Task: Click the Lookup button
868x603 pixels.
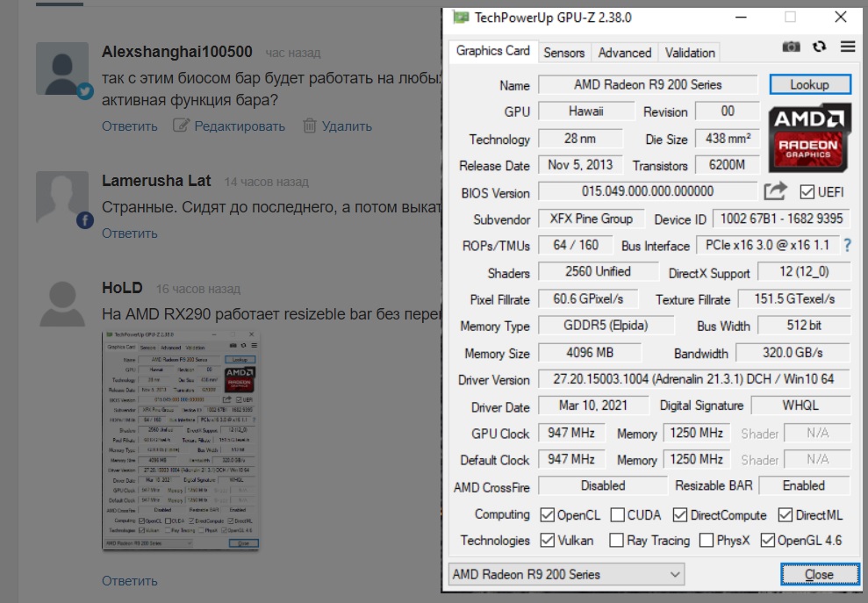Action: 810,85
